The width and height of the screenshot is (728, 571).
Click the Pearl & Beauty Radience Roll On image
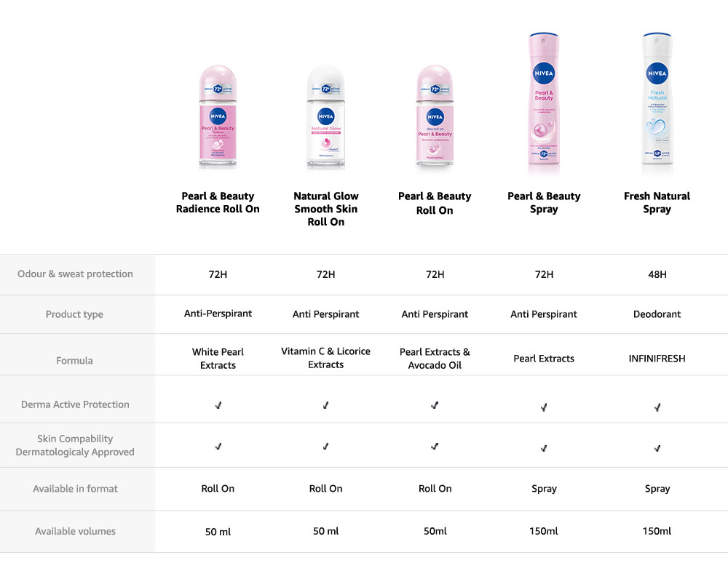pos(218,118)
